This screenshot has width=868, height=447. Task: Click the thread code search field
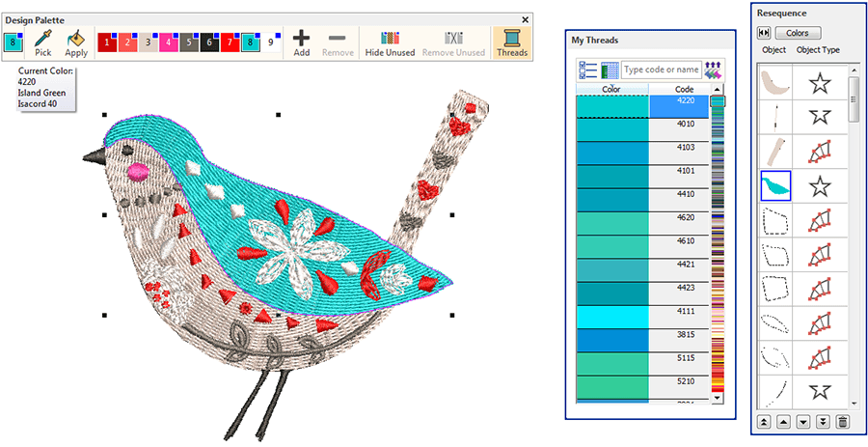tap(660, 70)
